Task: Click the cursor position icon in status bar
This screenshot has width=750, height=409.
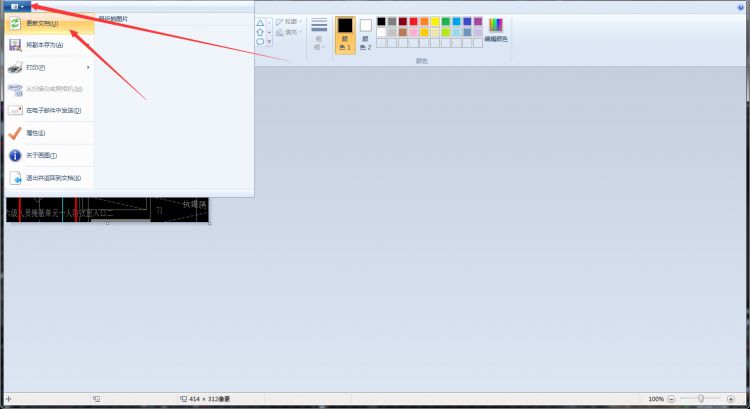Action: click(9, 399)
